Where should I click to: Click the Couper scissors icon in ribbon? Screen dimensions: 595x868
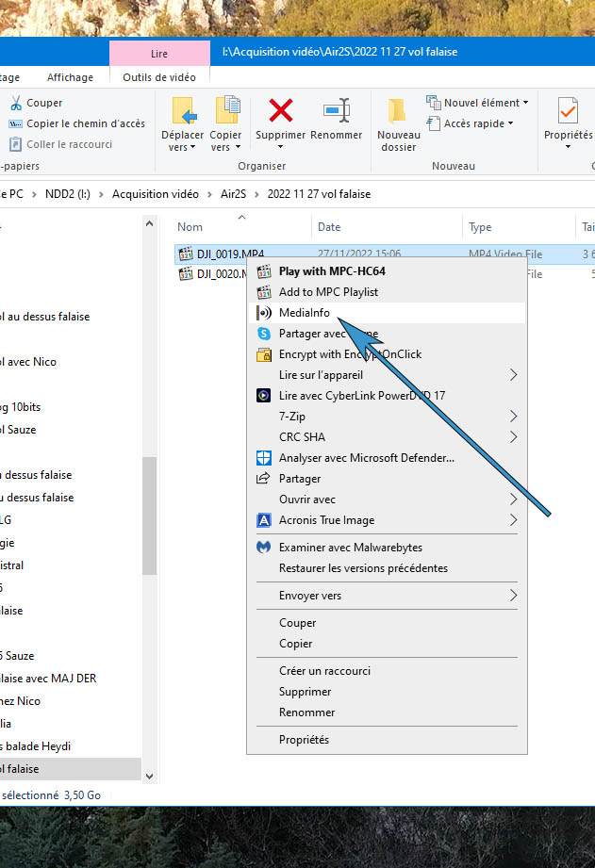click(16, 103)
